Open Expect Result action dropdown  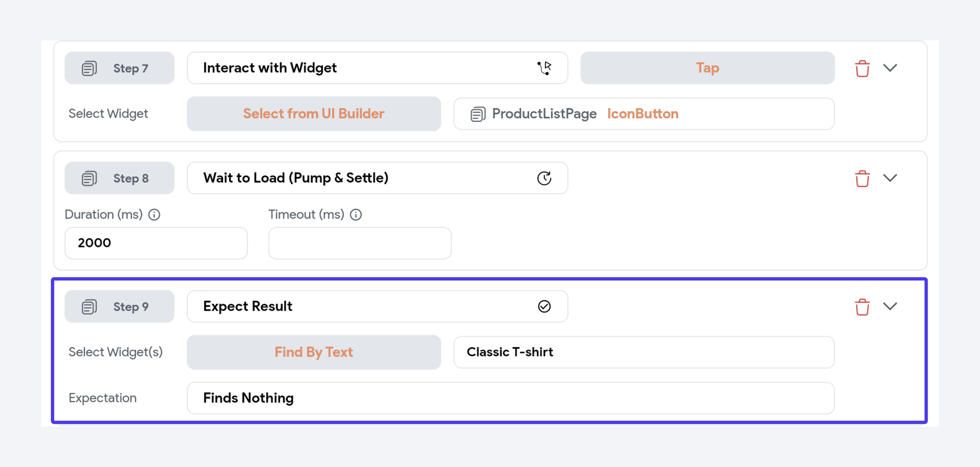[377, 306]
